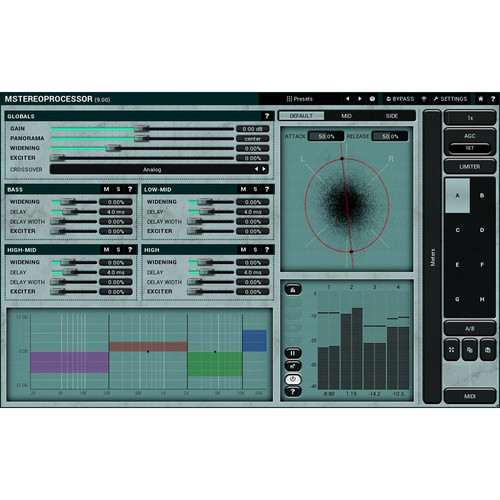Click the BASS DELAY value field
Screen dimensions: 500x500
[116, 212]
